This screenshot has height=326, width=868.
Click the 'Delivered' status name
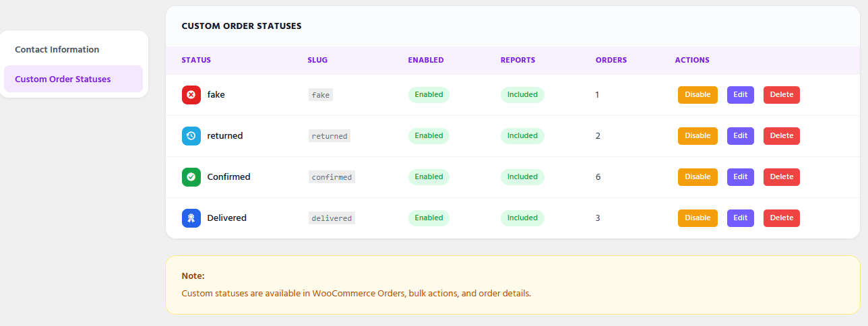(226, 218)
